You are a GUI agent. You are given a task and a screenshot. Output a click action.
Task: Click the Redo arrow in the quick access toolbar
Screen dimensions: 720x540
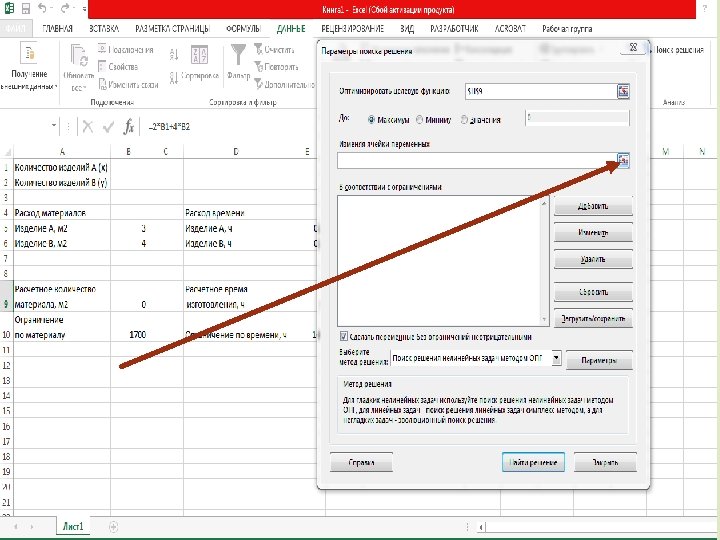click(x=65, y=8)
